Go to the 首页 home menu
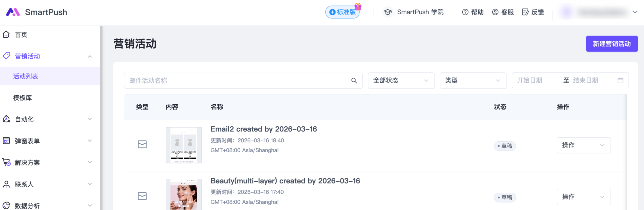Screen dimensions: 644x210 pos(21,35)
